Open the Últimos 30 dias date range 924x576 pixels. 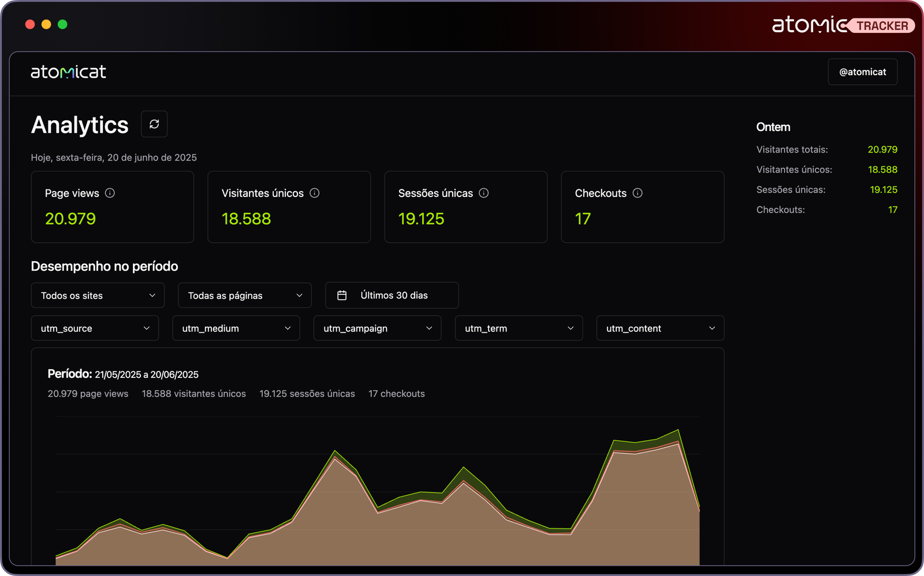coord(394,295)
